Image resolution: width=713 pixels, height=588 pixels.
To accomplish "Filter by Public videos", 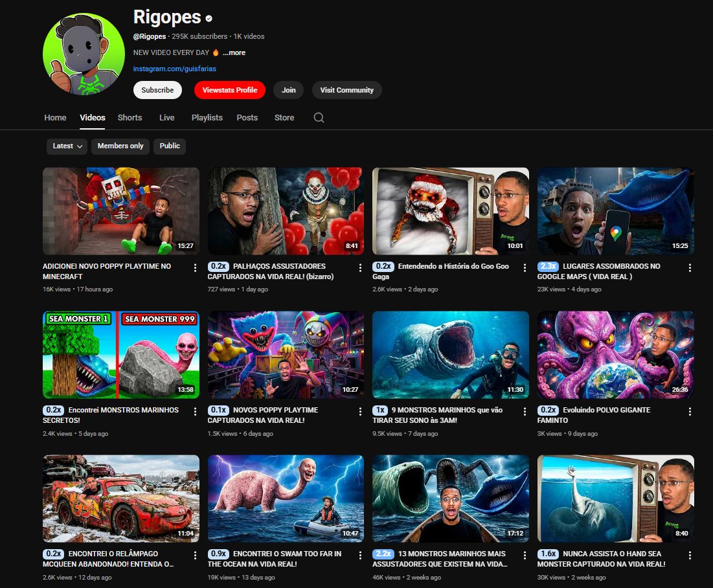I will pos(170,146).
